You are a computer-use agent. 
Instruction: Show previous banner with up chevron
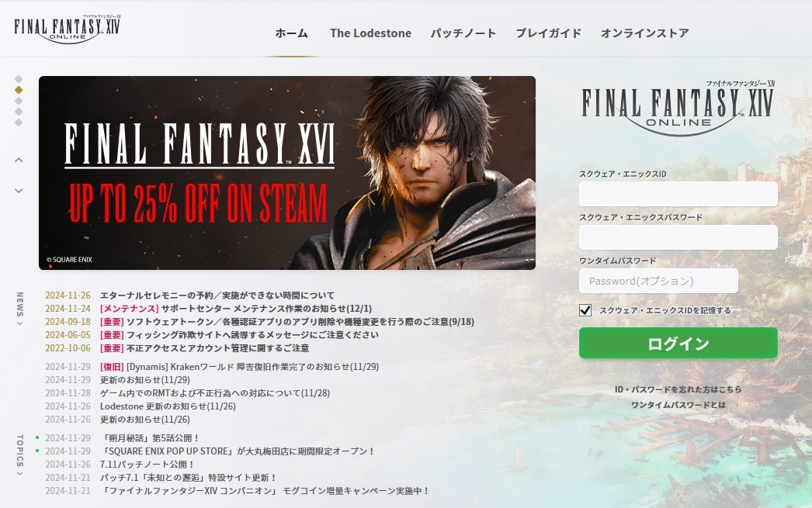pos(19,160)
